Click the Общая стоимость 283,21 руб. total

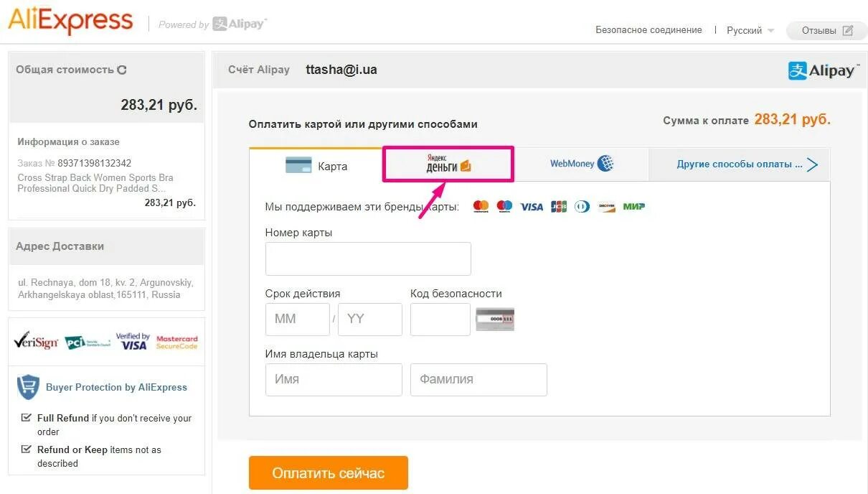159,105
